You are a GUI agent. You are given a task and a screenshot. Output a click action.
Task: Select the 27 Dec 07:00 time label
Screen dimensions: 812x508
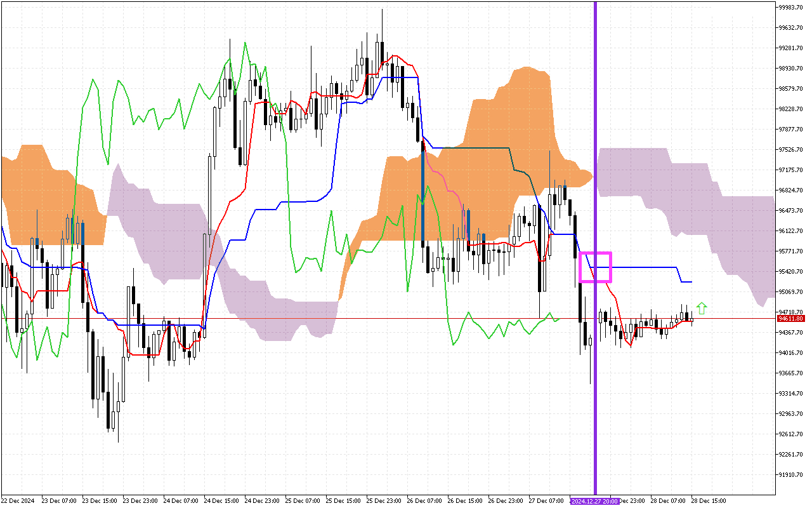click(x=546, y=501)
